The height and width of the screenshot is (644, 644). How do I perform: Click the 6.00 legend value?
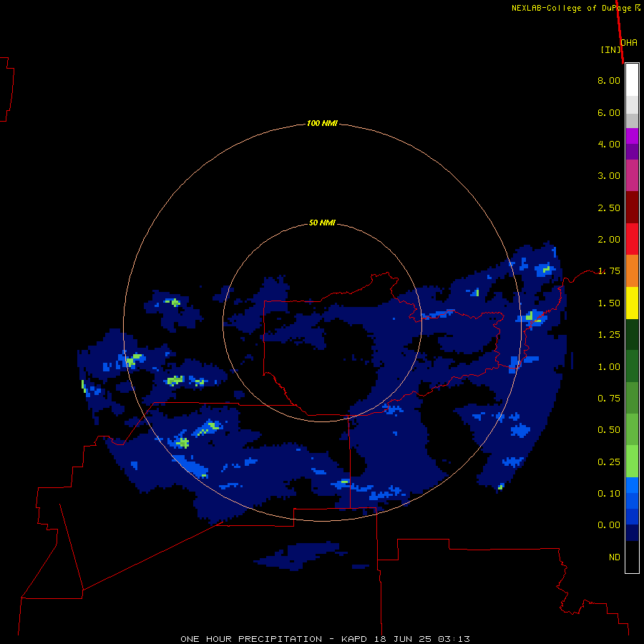(609, 112)
